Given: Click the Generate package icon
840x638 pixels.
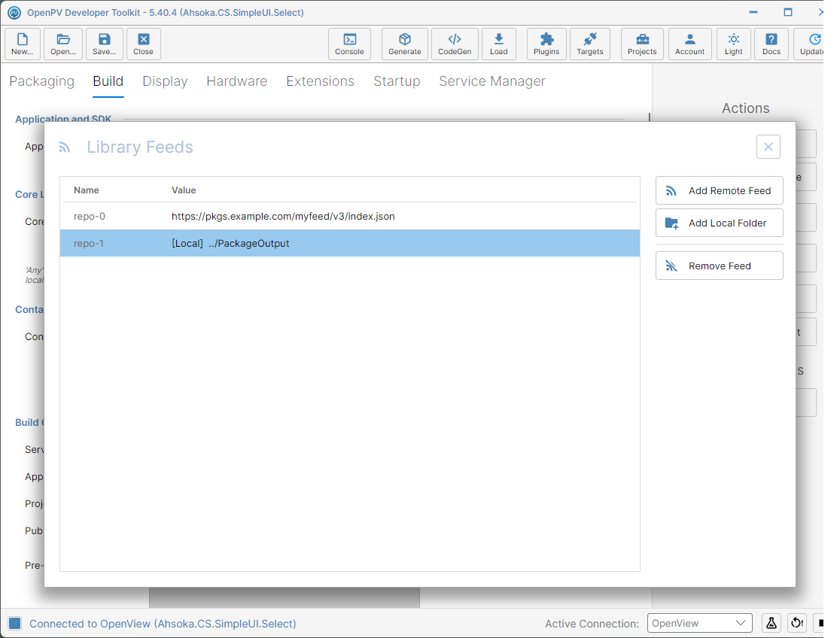Looking at the screenshot, I should click(x=404, y=44).
